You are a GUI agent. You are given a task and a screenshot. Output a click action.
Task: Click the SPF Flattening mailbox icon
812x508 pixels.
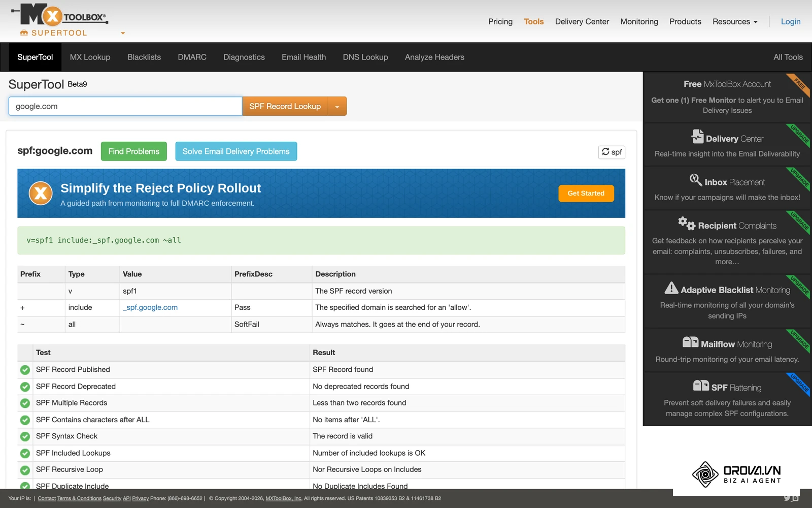(701, 386)
